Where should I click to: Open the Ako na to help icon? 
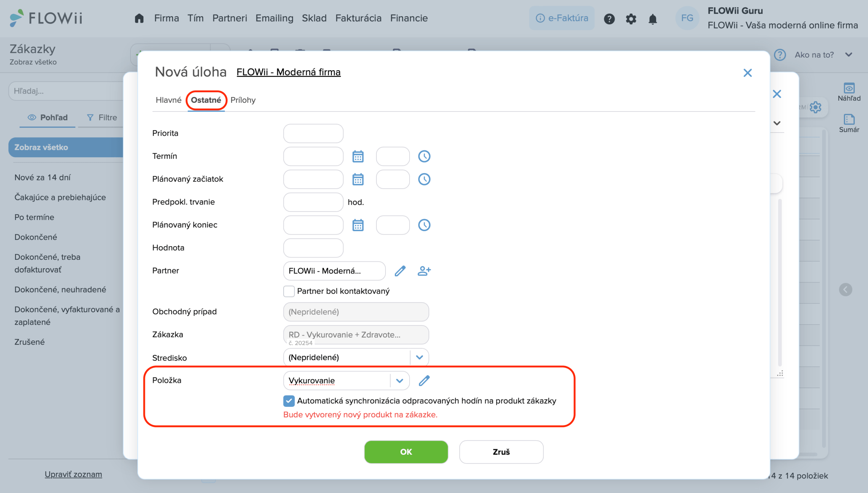(x=780, y=55)
